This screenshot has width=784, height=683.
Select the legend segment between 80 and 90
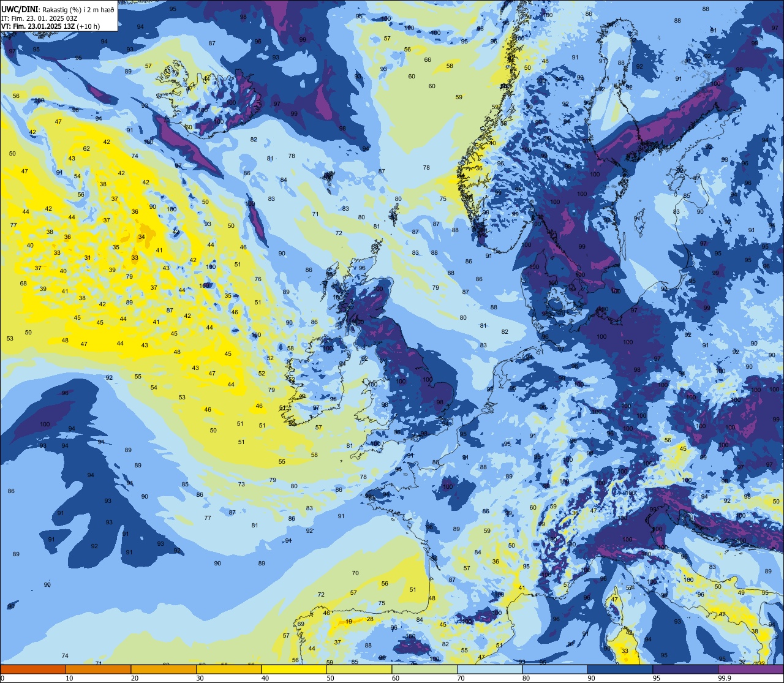point(555,669)
